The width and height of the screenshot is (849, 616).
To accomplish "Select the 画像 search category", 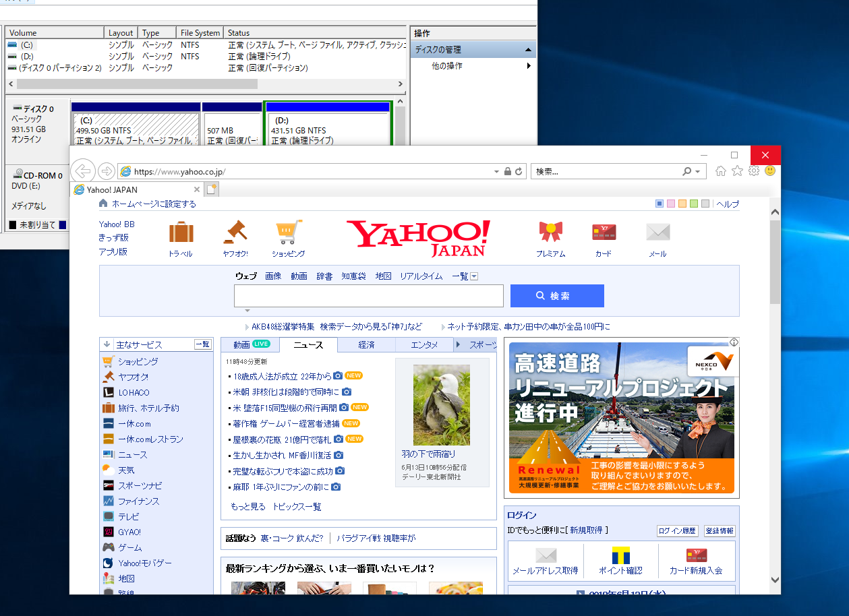I will tap(273, 276).
